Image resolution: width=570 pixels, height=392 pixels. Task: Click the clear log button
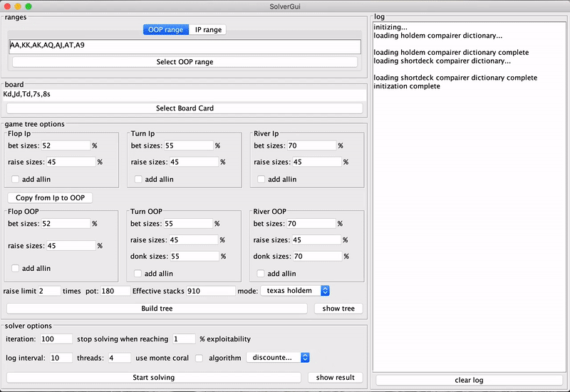[469, 380]
